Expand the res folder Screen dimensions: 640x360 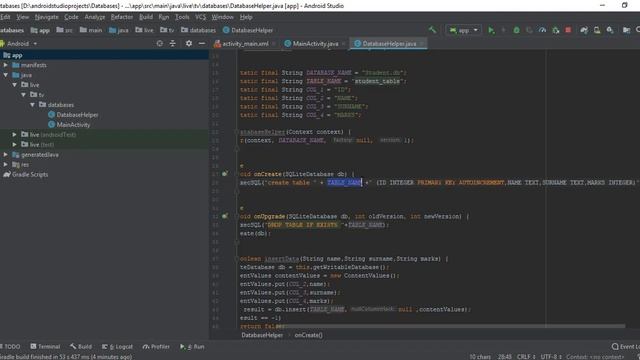(x=6, y=164)
